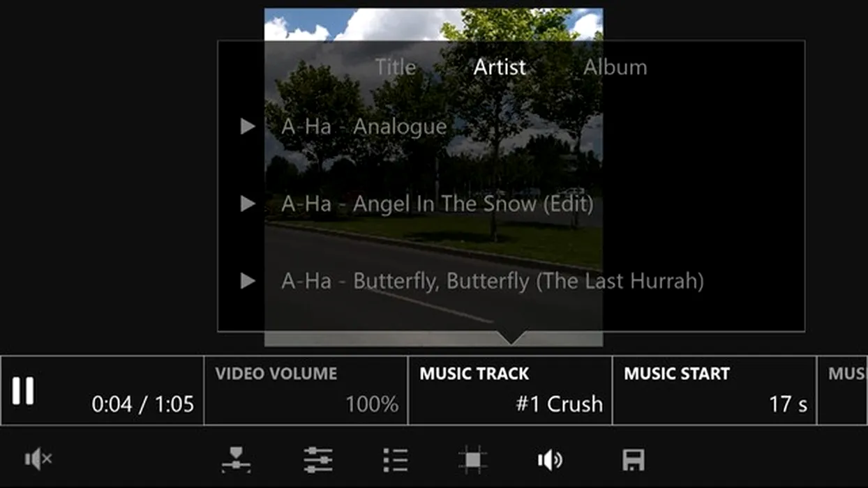This screenshot has width=868, height=488.
Task: Open the sliders adjustment settings icon
Action: click(318, 459)
